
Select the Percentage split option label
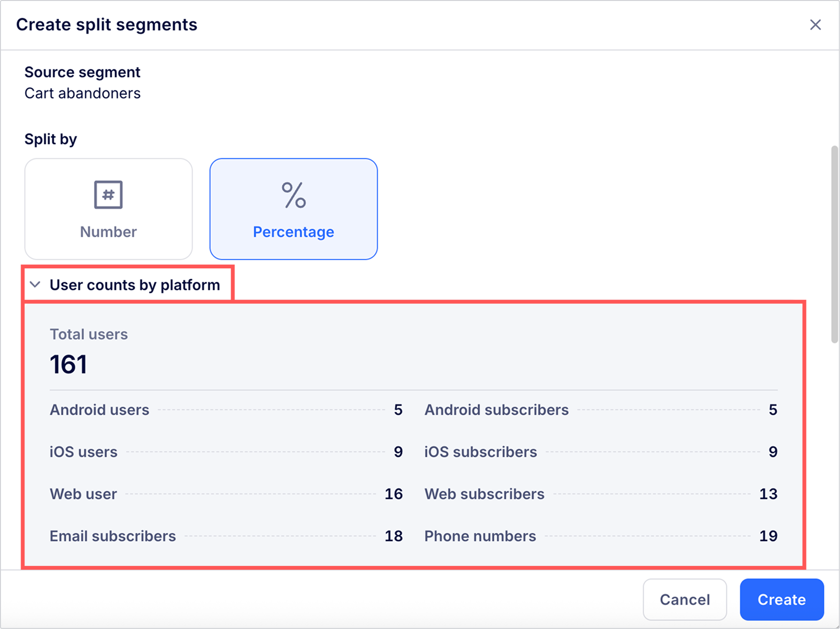293,232
